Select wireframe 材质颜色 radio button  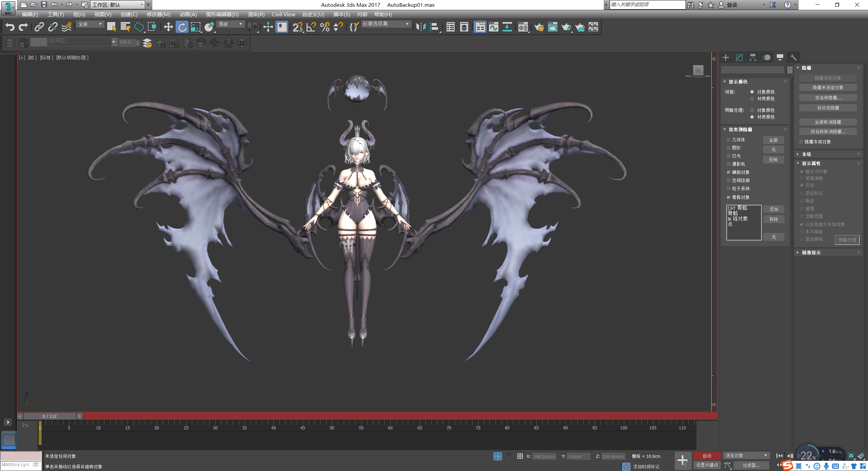[752, 99]
